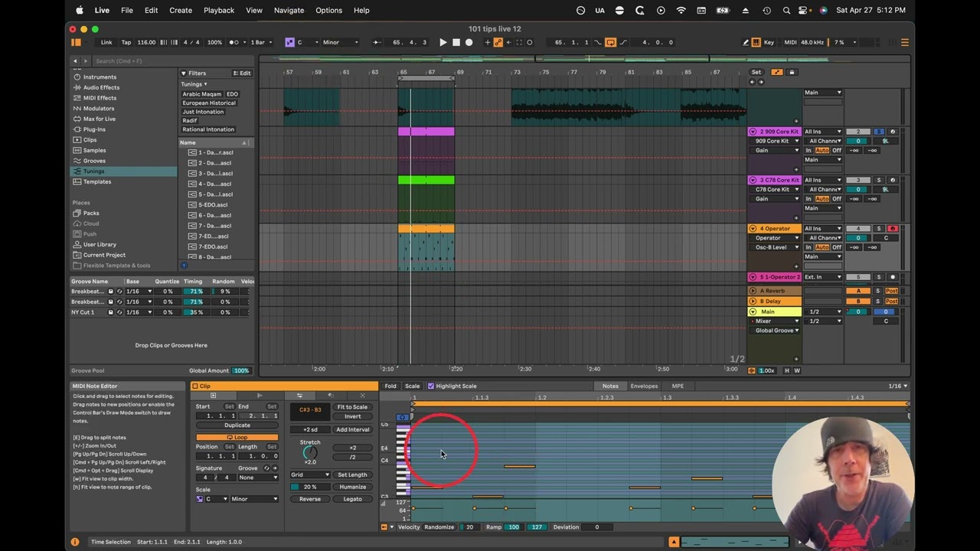Viewport: 980px width, 551px height.
Task: Toggle the Lock Envelopes padlock icon
Action: click(x=792, y=72)
